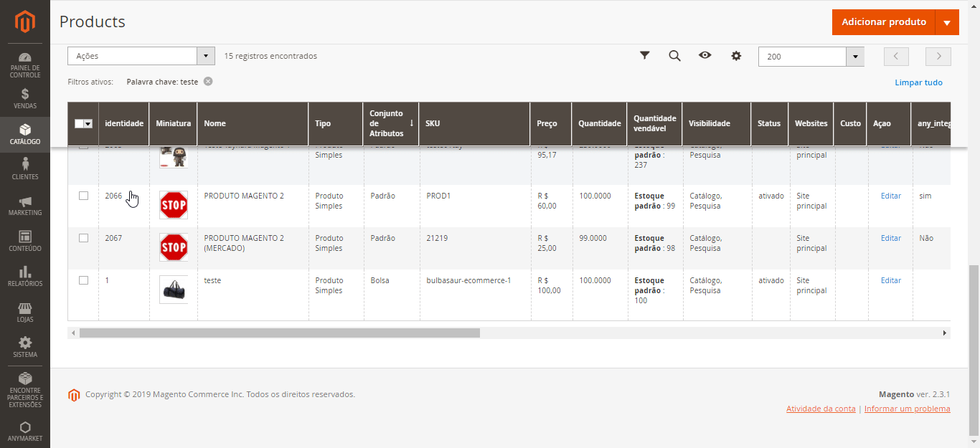
Task: Click the Adicionar produto button
Action: pos(884,22)
